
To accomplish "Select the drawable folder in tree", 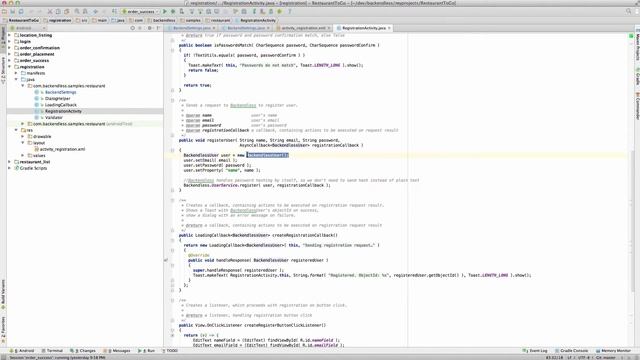I will [x=42, y=136].
